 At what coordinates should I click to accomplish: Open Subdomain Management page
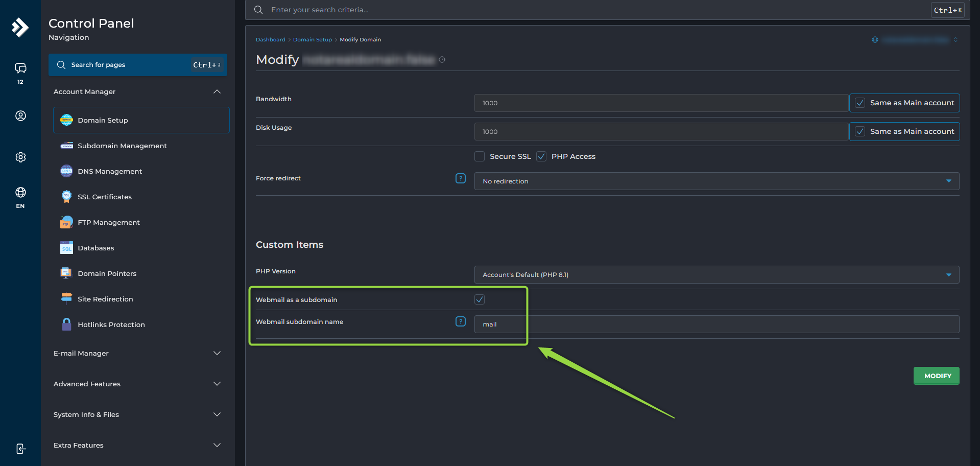pyautogui.click(x=141, y=146)
